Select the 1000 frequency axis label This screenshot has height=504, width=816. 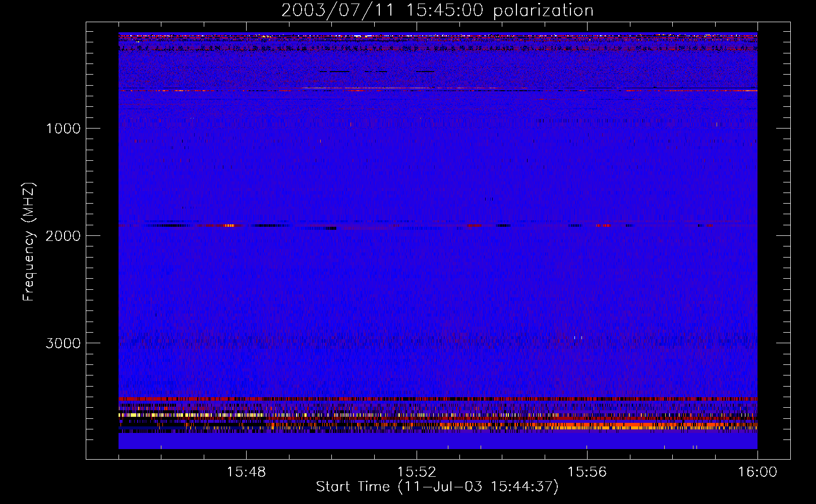point(63,129)
